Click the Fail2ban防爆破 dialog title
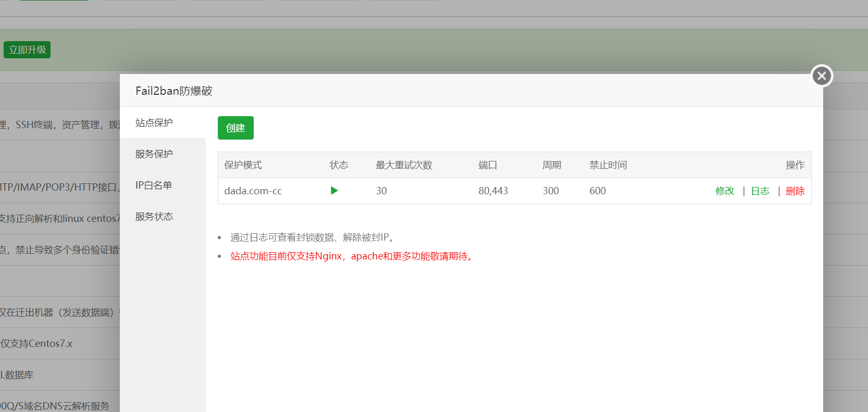The image size is (868, 412). coord(174,91)
